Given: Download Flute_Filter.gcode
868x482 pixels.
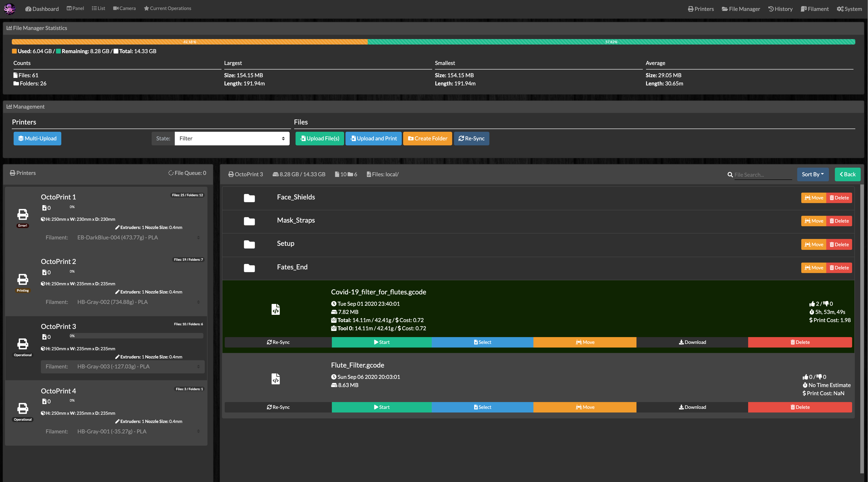Looking at the screenshot, I should (692, 407).
